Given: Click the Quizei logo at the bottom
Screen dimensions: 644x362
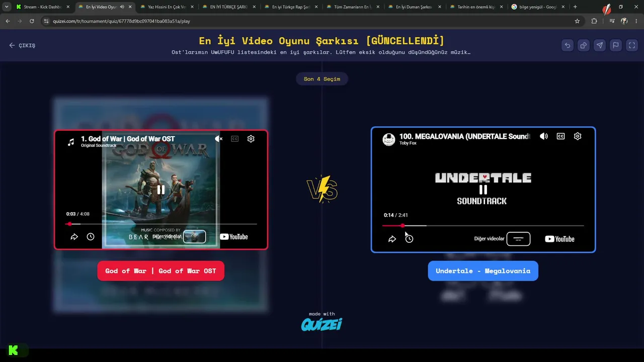Looking at the screenshot, I should [x=322, y=325].
